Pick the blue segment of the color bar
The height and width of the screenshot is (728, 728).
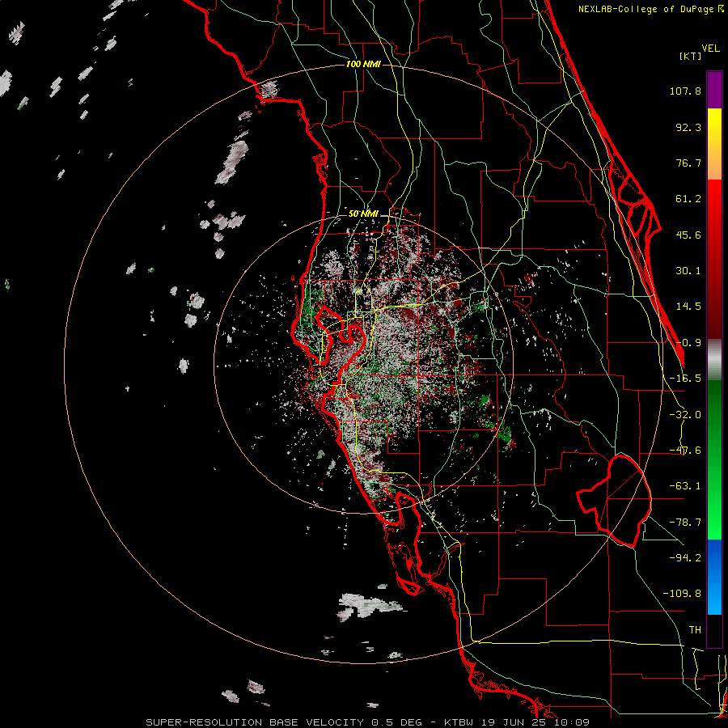714,577
